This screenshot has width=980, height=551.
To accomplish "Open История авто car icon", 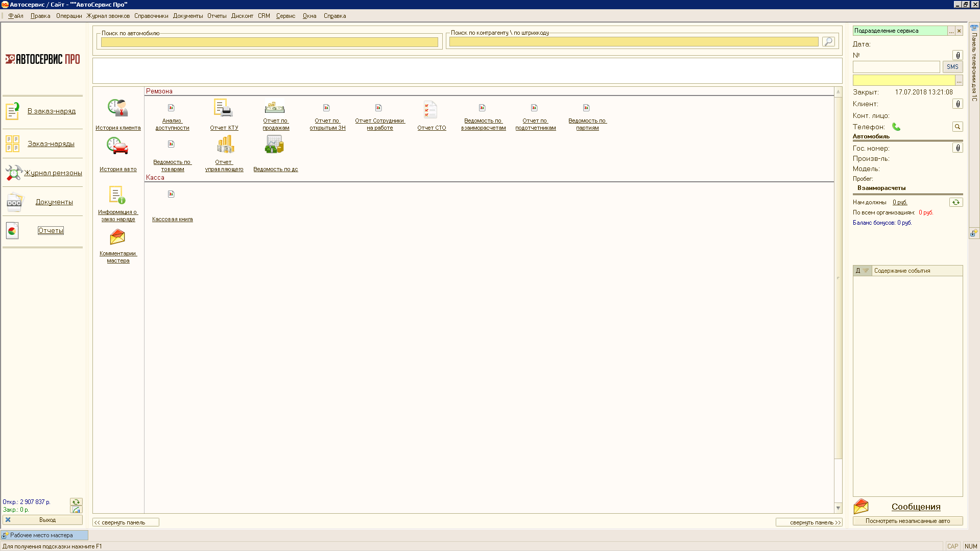I will point(117,147).
